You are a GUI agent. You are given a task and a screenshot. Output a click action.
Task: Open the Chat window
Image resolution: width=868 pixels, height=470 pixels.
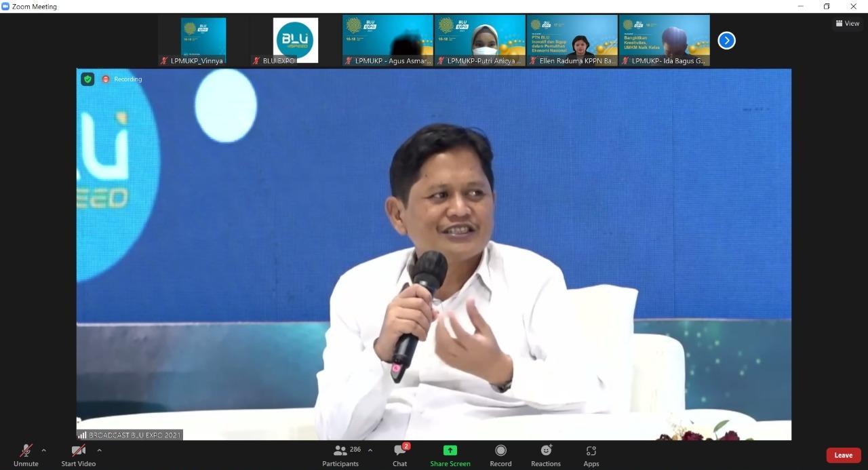[x=399, y=454]
